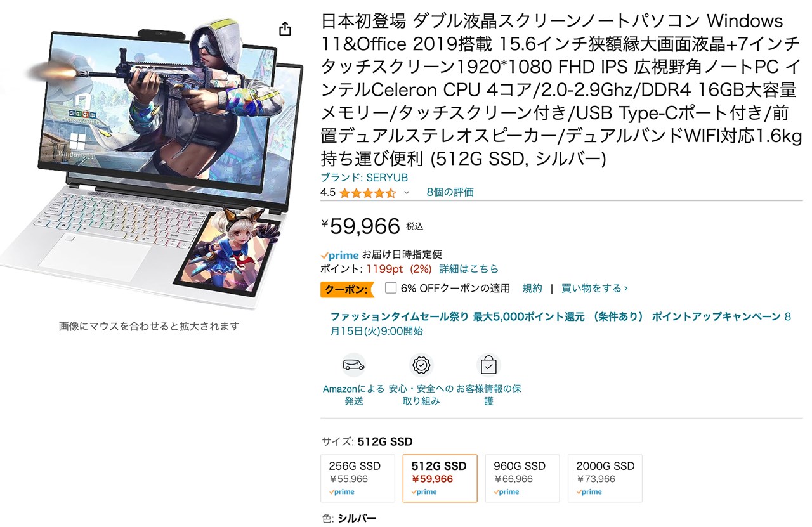Check the 6% OFF coupon checkbox

pos(391,288)
